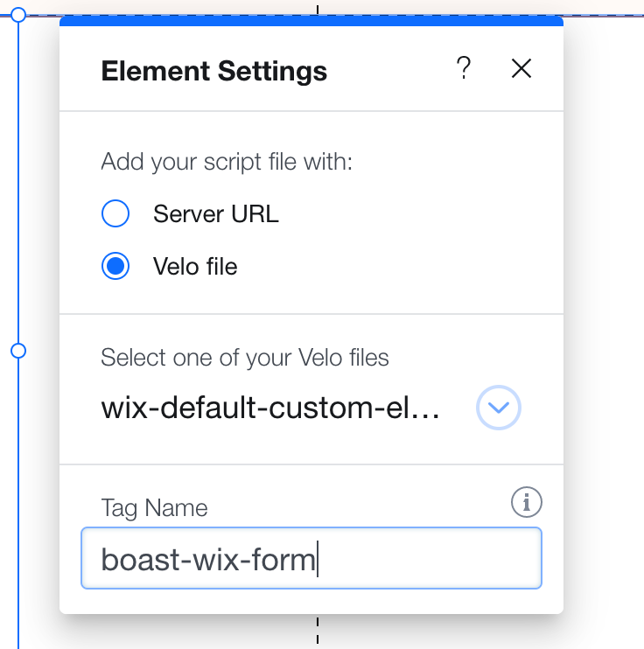The width and height of the screenshot is (644, 649).
Task: Select the Server URL radio button
Action: click(115, 213)
